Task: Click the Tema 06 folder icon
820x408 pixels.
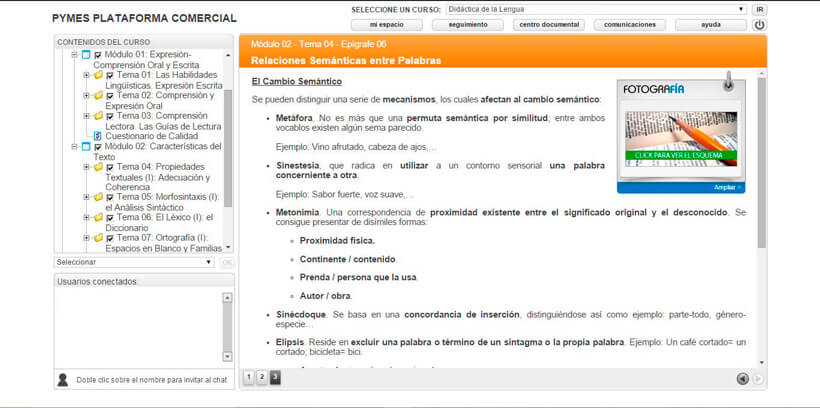Action: pos(98,218)
